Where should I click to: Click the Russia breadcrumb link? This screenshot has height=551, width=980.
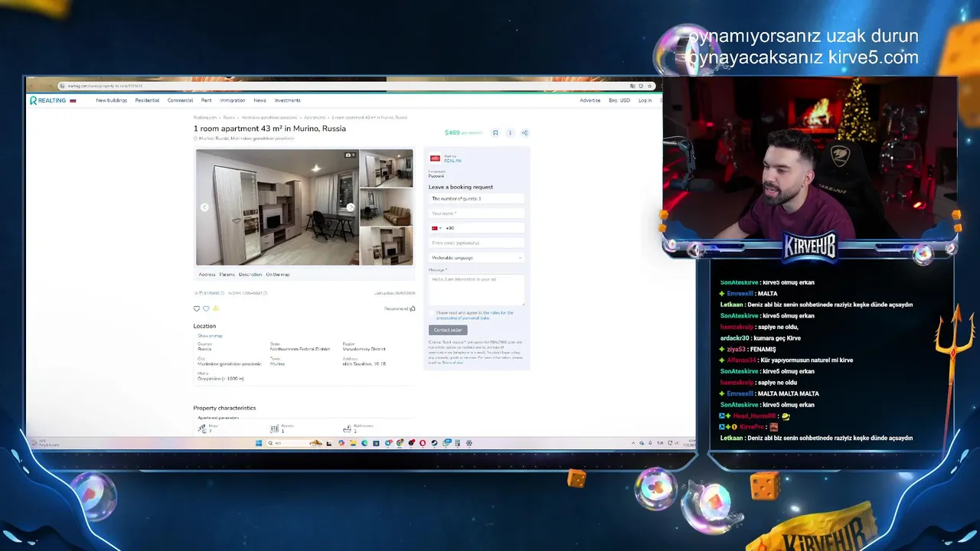click(x=229, y=117)
